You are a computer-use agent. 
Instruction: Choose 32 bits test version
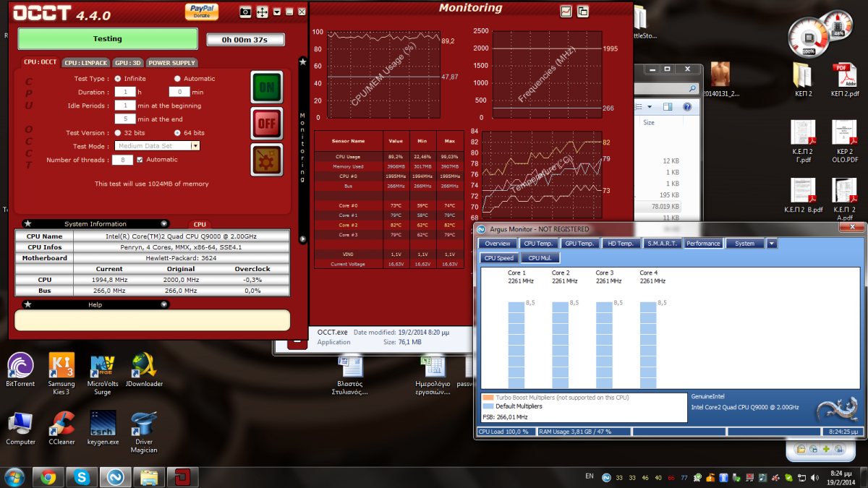click(118, 133)
